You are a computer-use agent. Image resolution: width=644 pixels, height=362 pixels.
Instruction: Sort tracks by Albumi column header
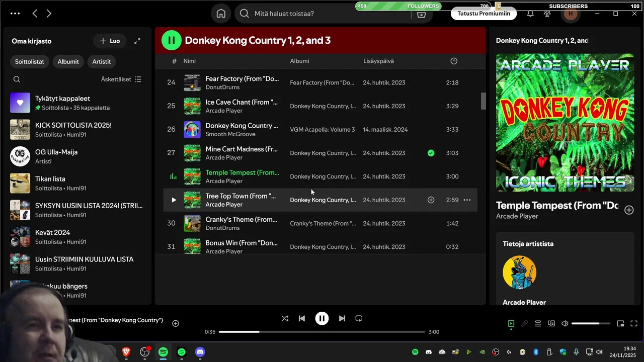click(x=299, y=61)
